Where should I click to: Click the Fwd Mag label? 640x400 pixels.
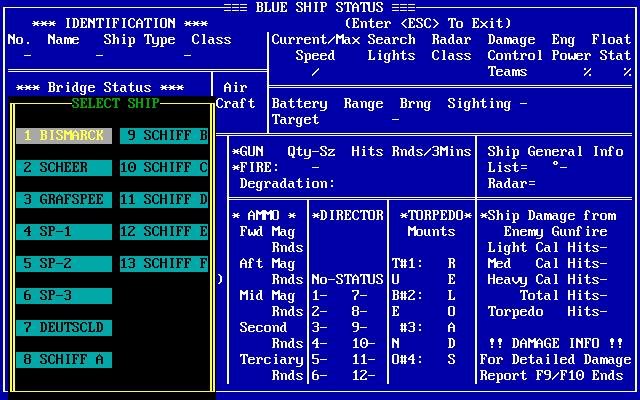[267, 232]
